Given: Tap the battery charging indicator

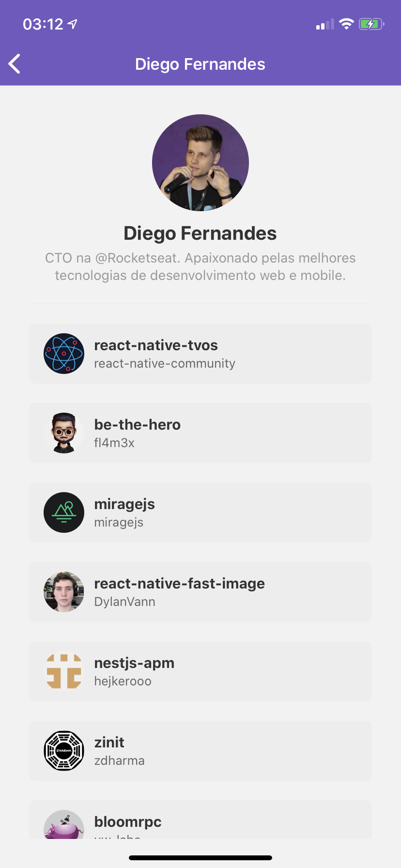Looking at the screenshot, I should click(371, 24).
